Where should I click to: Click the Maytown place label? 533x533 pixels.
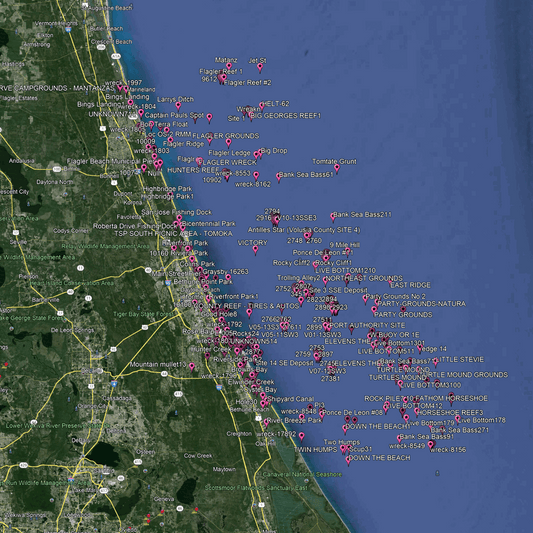click(224, 469)
